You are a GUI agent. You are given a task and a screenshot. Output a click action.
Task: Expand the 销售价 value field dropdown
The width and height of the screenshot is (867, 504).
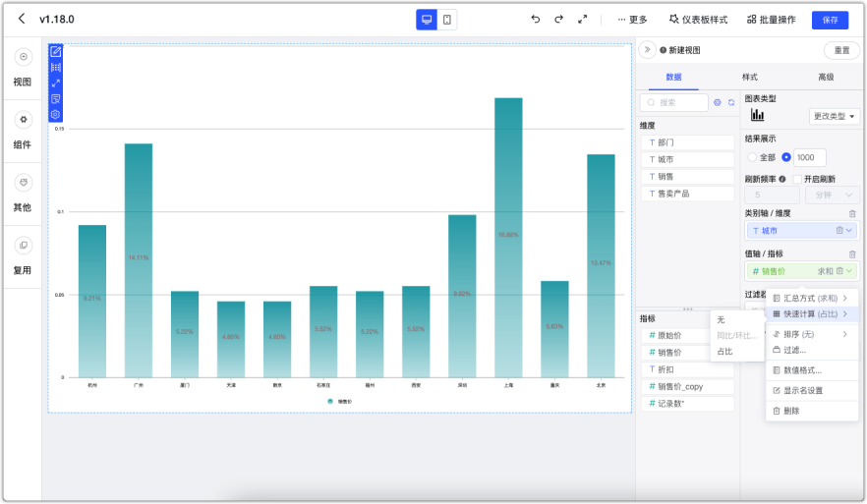(849, 271)
